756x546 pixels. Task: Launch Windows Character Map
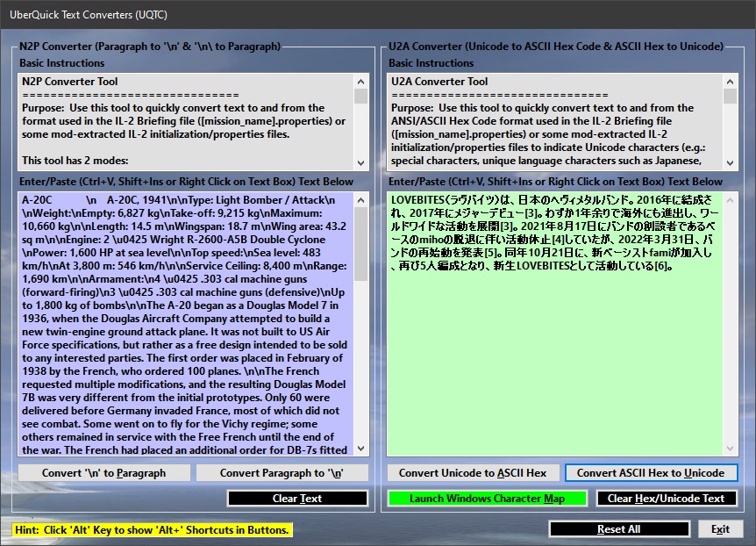pyautogui.click(x=487, y=499)
